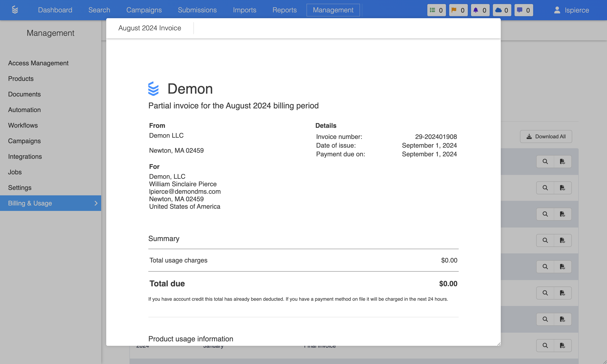Select the Management nav item
607x364 pixels.
[333, 10]
